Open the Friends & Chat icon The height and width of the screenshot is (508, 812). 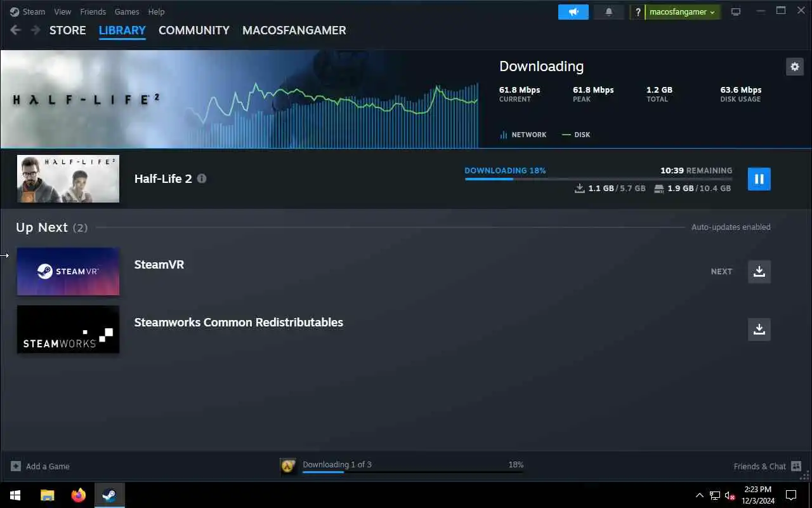[x=796, y=466]
